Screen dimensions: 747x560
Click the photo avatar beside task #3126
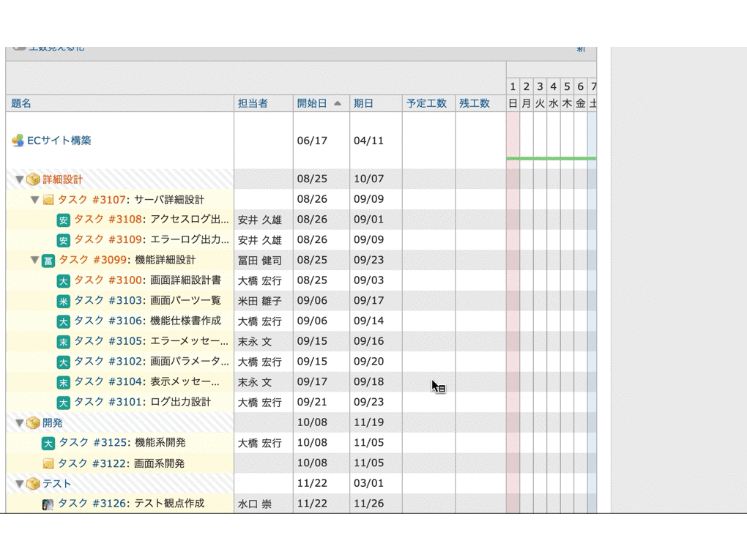tap(48, 504)
